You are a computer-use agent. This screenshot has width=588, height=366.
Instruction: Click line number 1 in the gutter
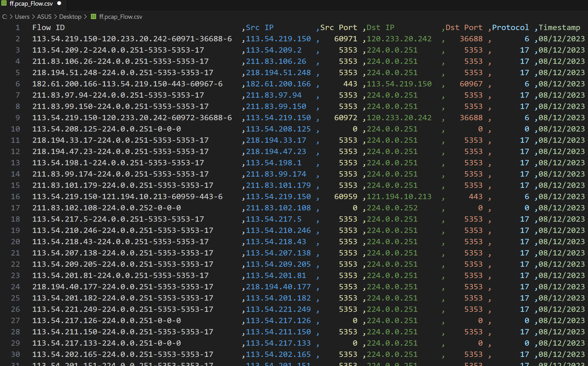pos(18,28)
